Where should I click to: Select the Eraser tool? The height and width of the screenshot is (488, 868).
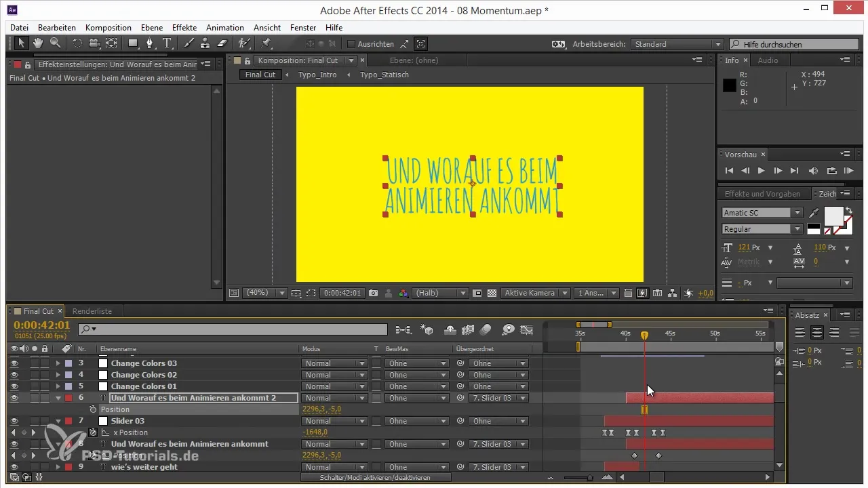coord(222,43)
